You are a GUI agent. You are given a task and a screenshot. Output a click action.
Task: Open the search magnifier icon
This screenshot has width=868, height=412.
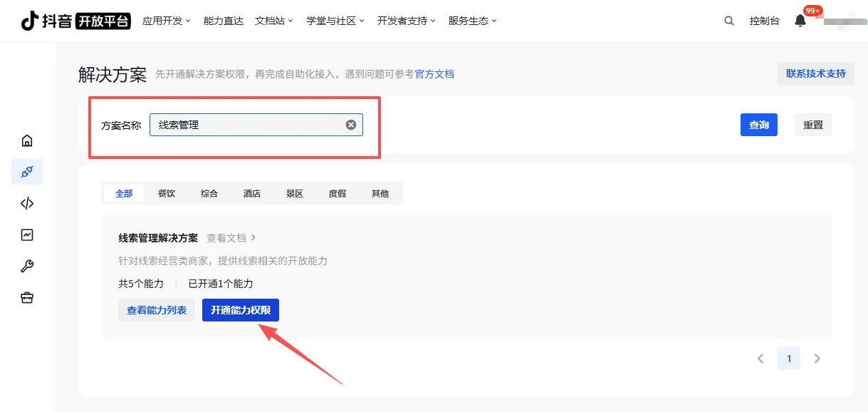(x=728, y=21)
